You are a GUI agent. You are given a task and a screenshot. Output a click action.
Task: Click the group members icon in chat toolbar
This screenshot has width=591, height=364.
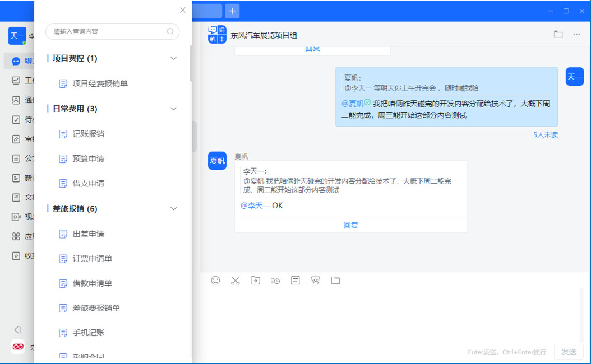316,281
